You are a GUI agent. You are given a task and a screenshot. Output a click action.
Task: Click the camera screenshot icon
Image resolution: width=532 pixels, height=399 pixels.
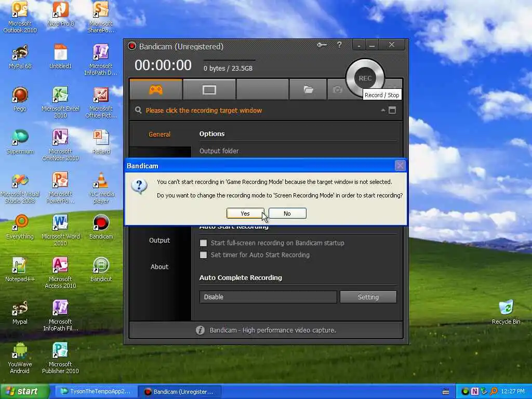(x=337, y=89)
